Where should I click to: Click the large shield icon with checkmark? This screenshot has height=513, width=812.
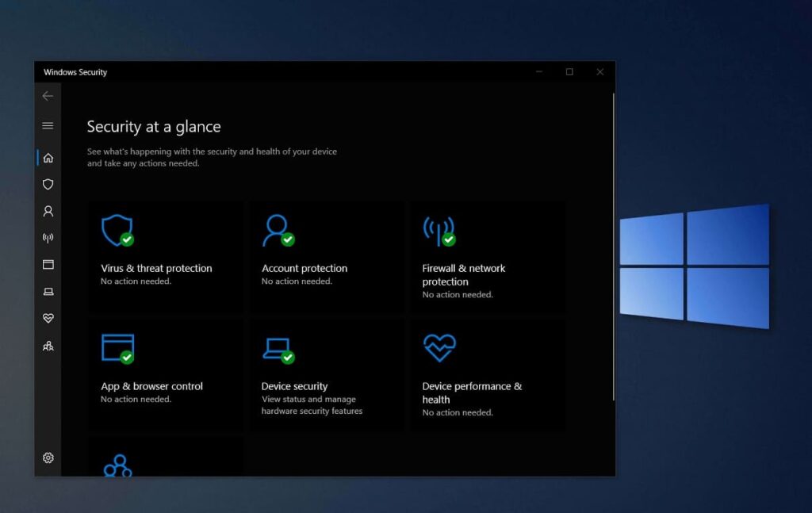tap(117, 231)
